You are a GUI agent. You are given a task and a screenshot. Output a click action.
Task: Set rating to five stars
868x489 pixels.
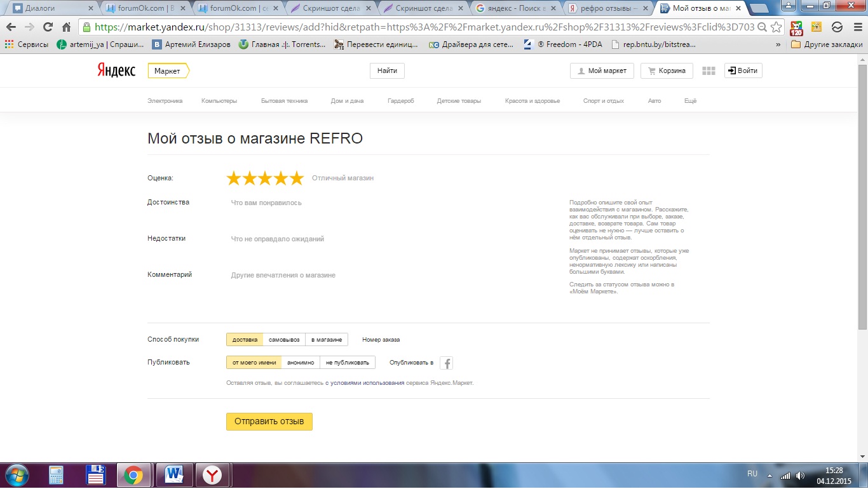pos(296,178)
